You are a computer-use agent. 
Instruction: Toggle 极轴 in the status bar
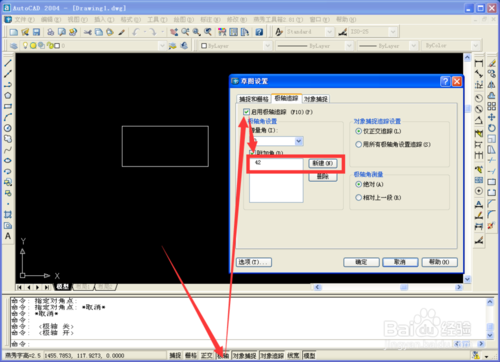[223, 356]
